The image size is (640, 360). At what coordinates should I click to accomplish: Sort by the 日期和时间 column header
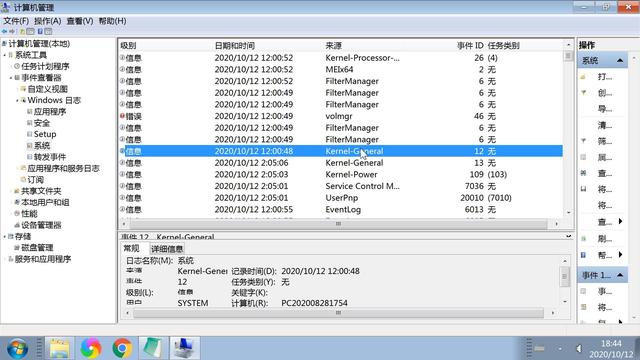pos(234,45)
